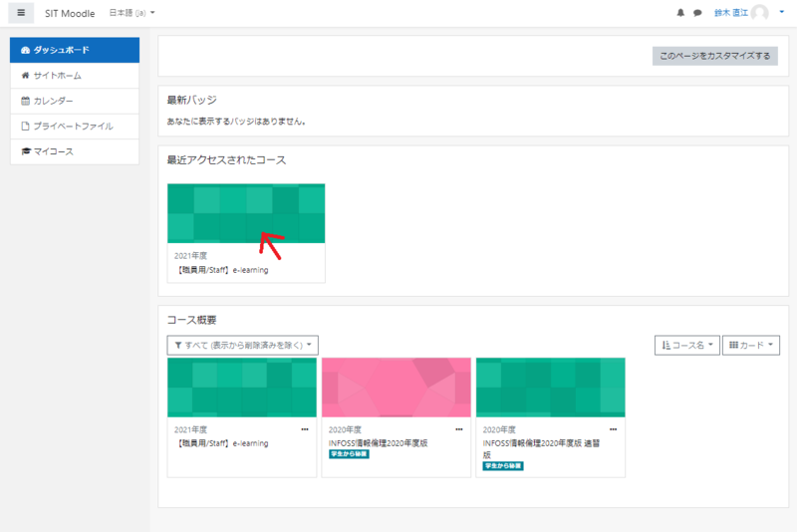Click the コース概要 heading
The height and width of the screenshot is (532, 797).
(192, 320)
